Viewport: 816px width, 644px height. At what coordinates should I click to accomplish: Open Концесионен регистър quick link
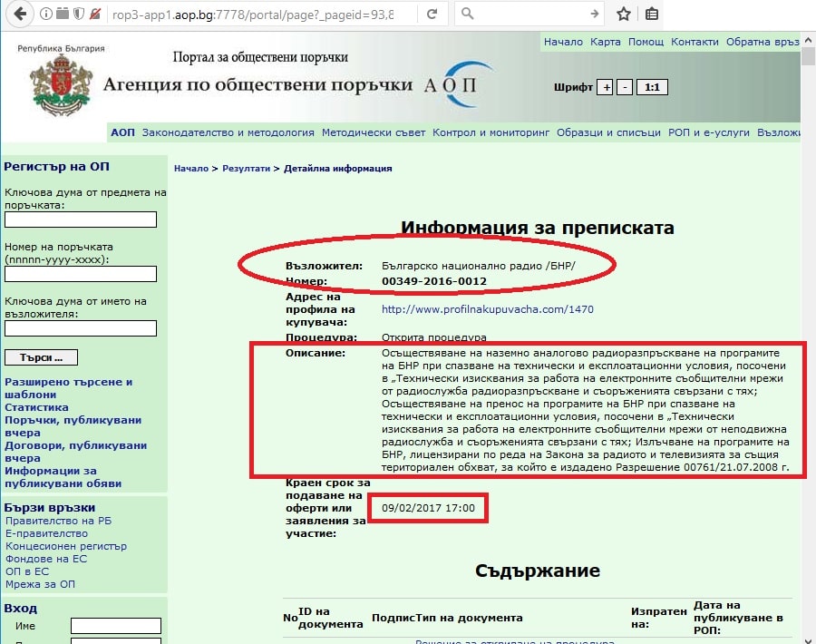click(x=66, y=547)
